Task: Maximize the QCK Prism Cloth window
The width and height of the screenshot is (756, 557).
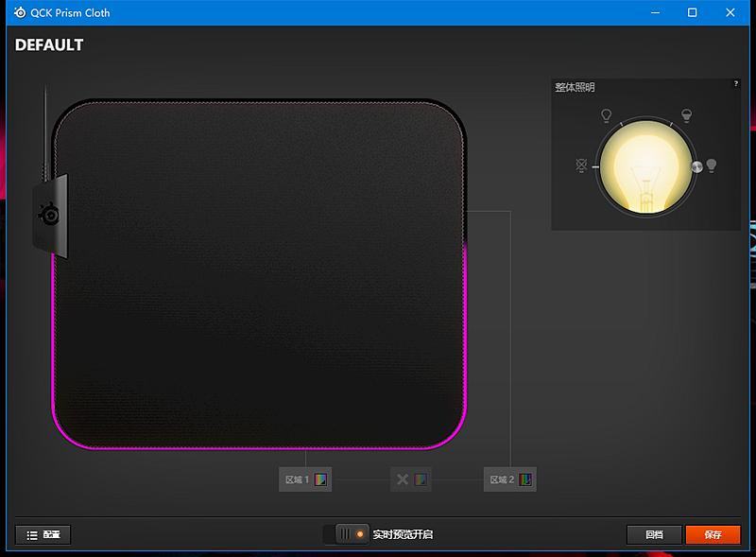Action: click(692, 12)
